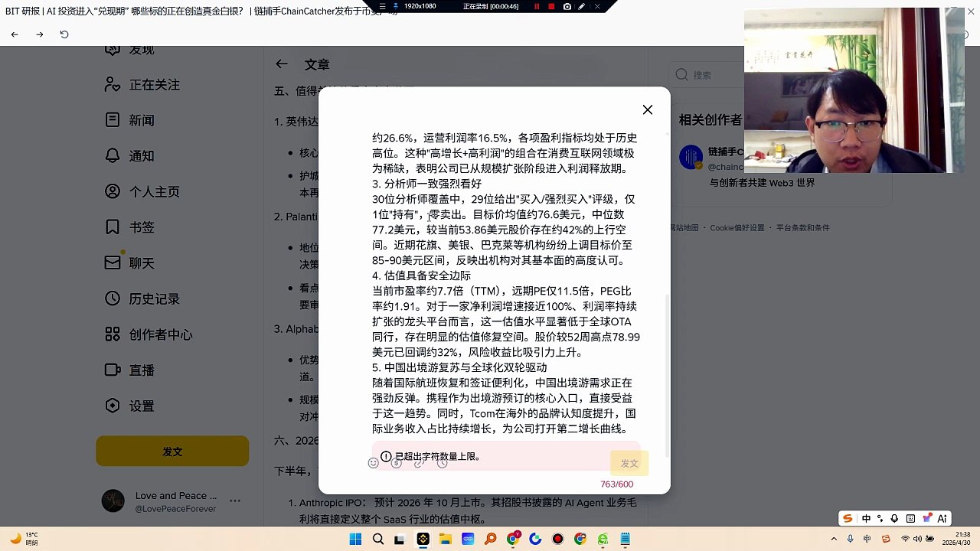Pause the screen recording
980x551 pixels.
tap(537, 6)
